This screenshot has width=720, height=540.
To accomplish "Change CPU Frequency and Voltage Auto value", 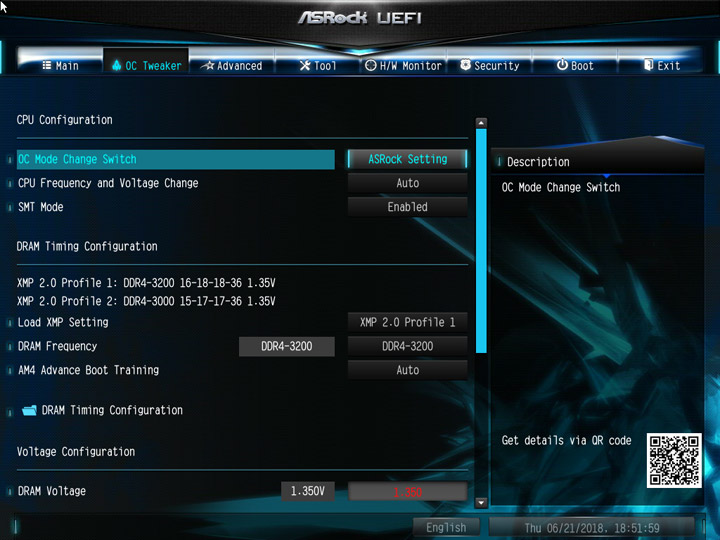I will (408, 183).
